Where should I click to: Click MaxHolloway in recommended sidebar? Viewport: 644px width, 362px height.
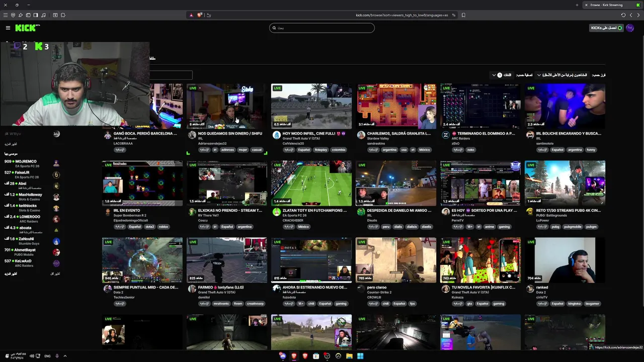click(30, 195)
